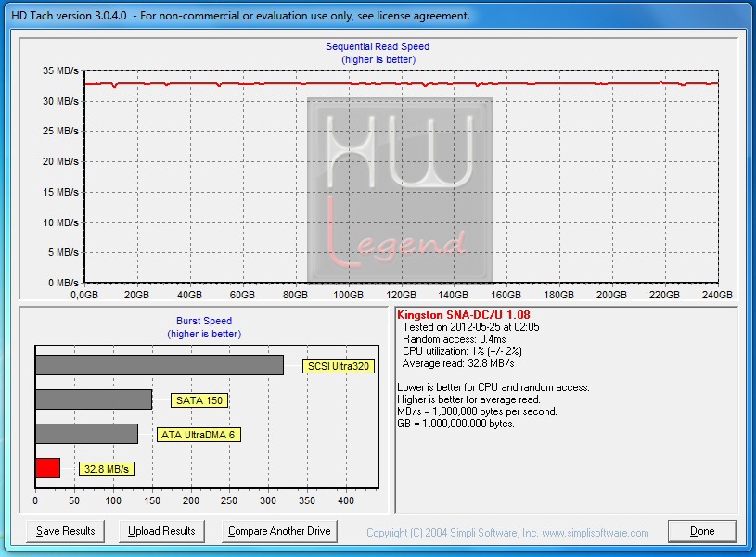756x557 pixels.
Task: Click 'Lower is better for CPU and random access.'
Action: [x=493, y=387]
